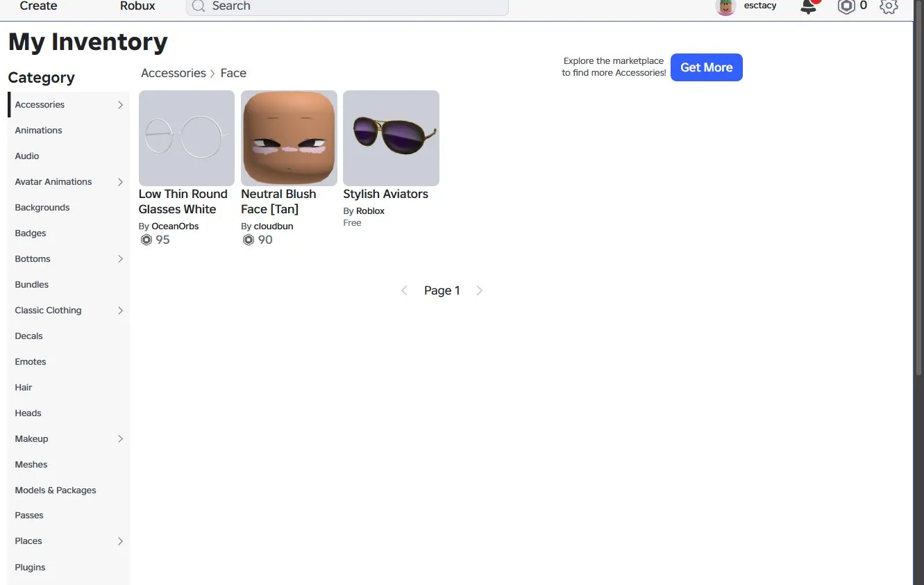This screenshot has height=585, width=924.
Task: Expand the Bottoms category chevron
Action: (120, 259)
